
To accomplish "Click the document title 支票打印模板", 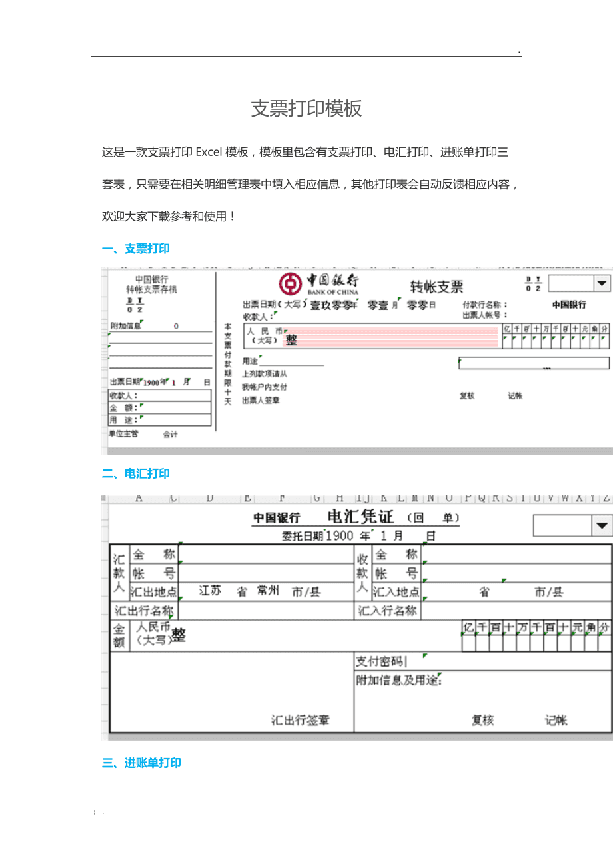I will pyautogui.click(x=306, y=109).
